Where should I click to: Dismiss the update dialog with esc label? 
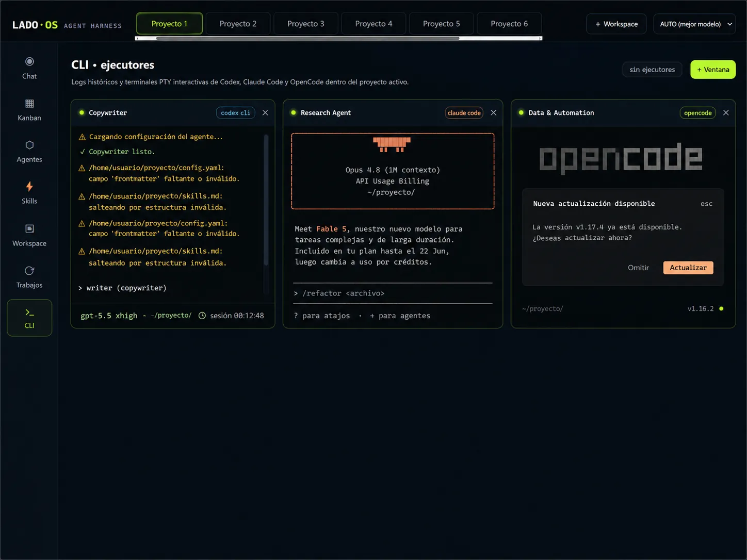(x=706, y=204)
